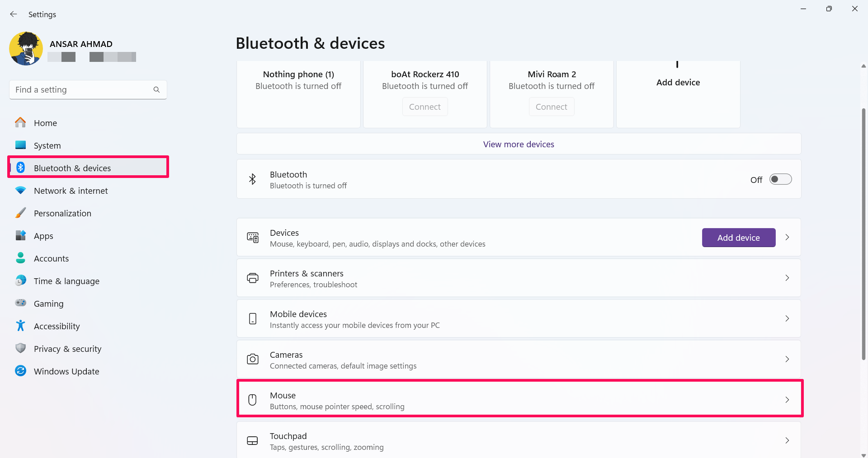Open Printers & scanners chevron
This screenshot has height=458, width=868.
[x=787, y=278]
